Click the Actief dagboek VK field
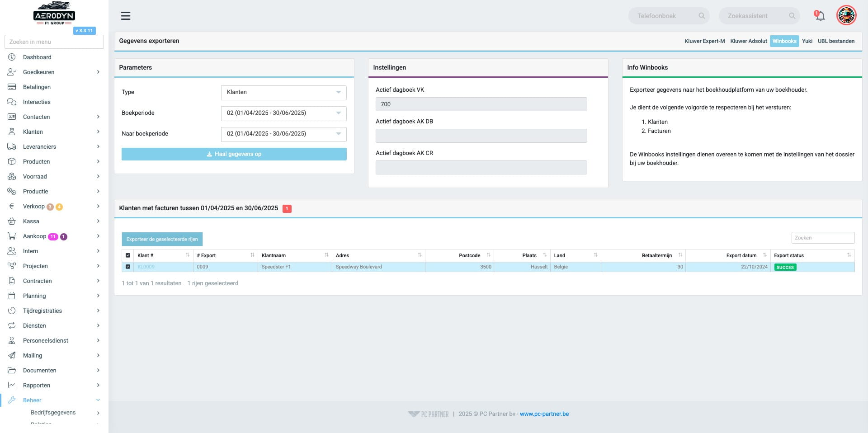 tap(481, 104)
